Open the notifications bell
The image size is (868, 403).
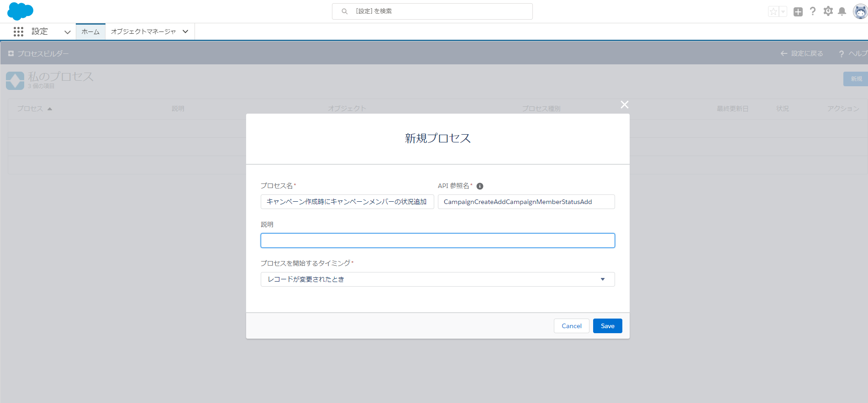[842, 11]
